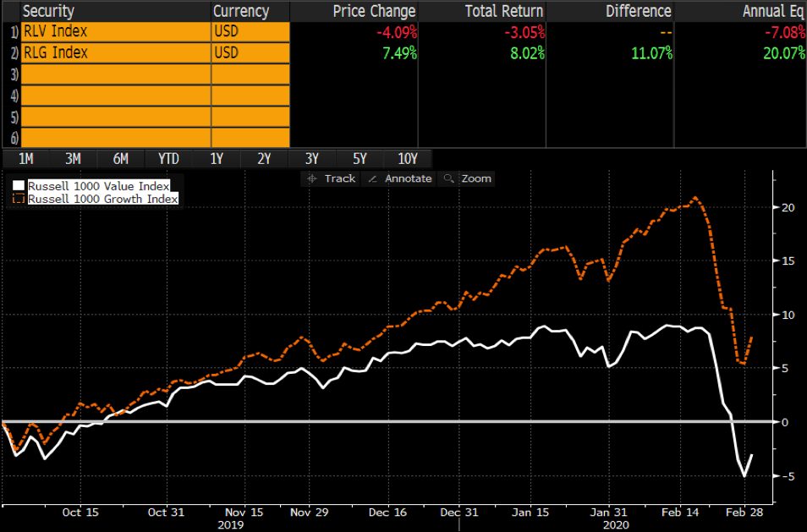Click the Total Return column header
807x532 pixels.
pos(504,11)
